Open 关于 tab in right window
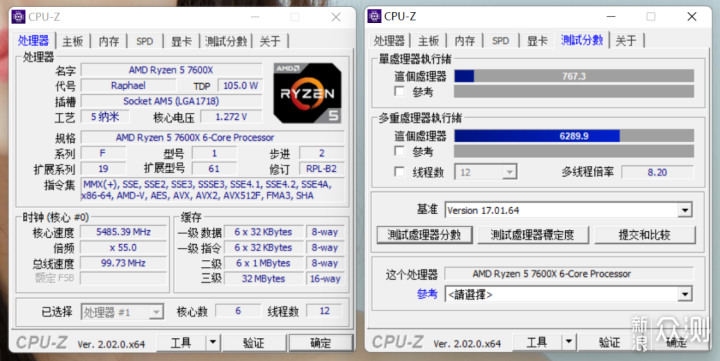The image size is (720, 361). click(626, 41)
